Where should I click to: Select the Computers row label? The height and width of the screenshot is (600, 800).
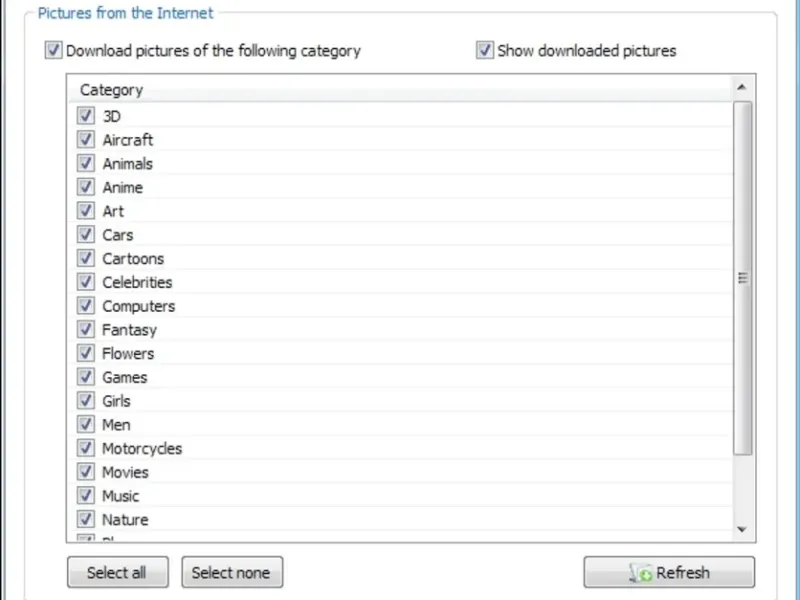138,306
